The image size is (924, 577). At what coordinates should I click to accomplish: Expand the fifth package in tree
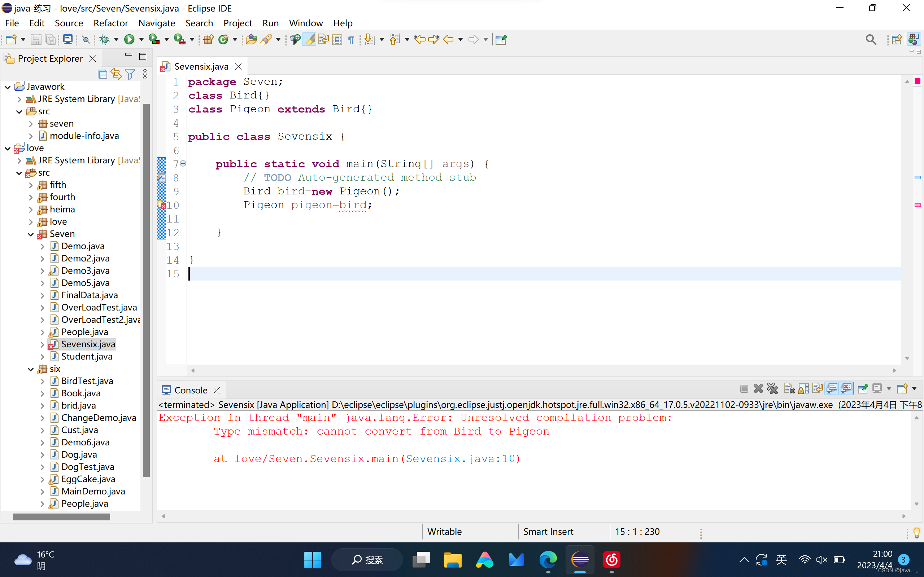pyautogui.click(x=31, y=185)
